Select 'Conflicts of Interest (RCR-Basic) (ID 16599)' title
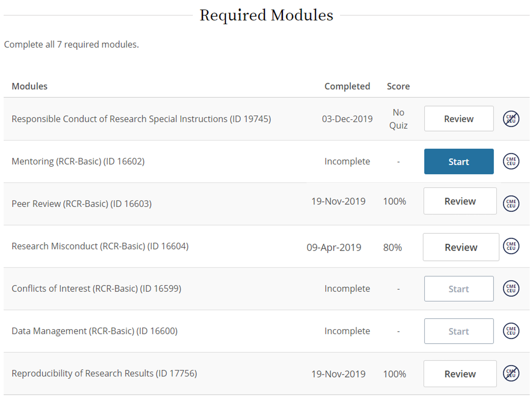 [96, 289]
